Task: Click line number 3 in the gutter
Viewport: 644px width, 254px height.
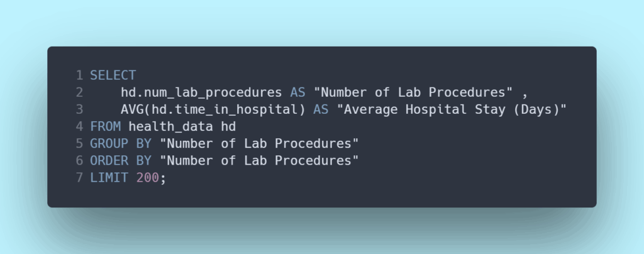Action: tap(79, 109)
